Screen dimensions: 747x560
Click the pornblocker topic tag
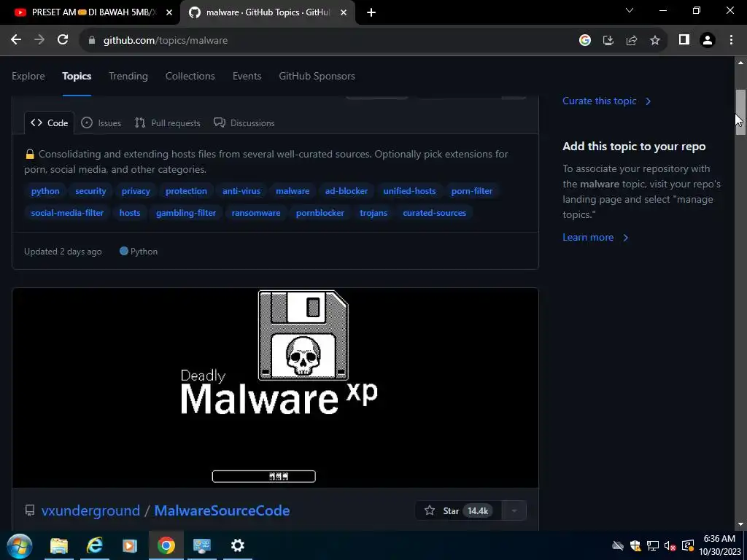click(320, 213)
